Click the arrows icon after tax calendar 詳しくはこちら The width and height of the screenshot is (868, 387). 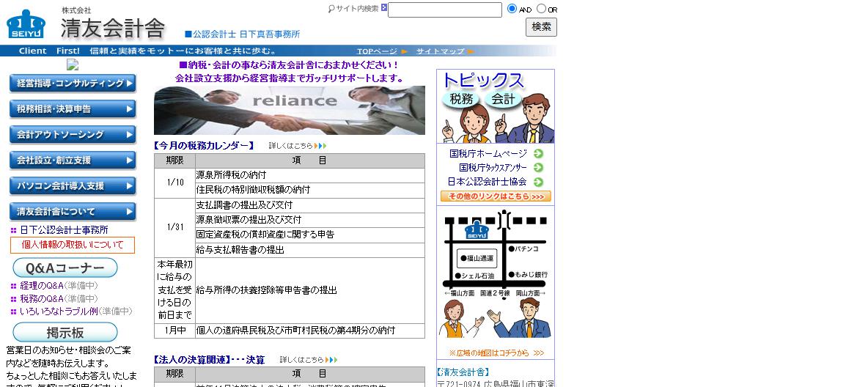pyautogui.click(x=320, y=146)
